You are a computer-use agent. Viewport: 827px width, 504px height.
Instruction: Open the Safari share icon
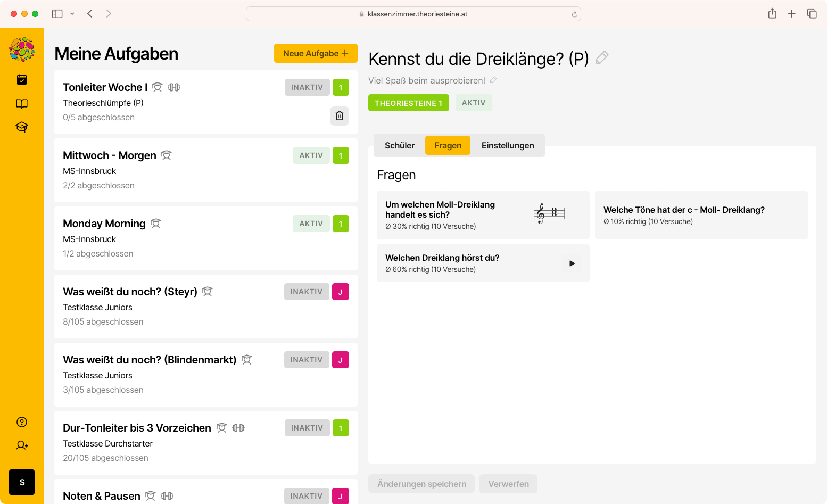point(772,14)
